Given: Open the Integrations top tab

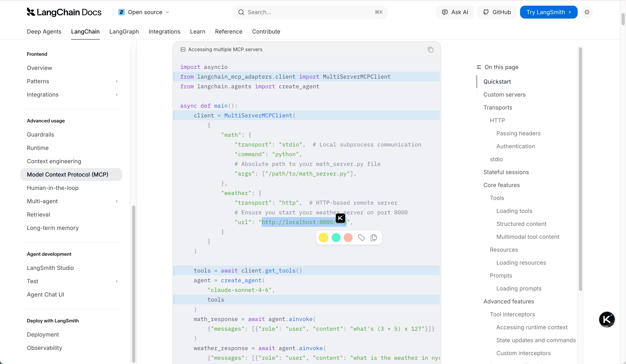Looking at the screenshot, I should click(164, 32).
